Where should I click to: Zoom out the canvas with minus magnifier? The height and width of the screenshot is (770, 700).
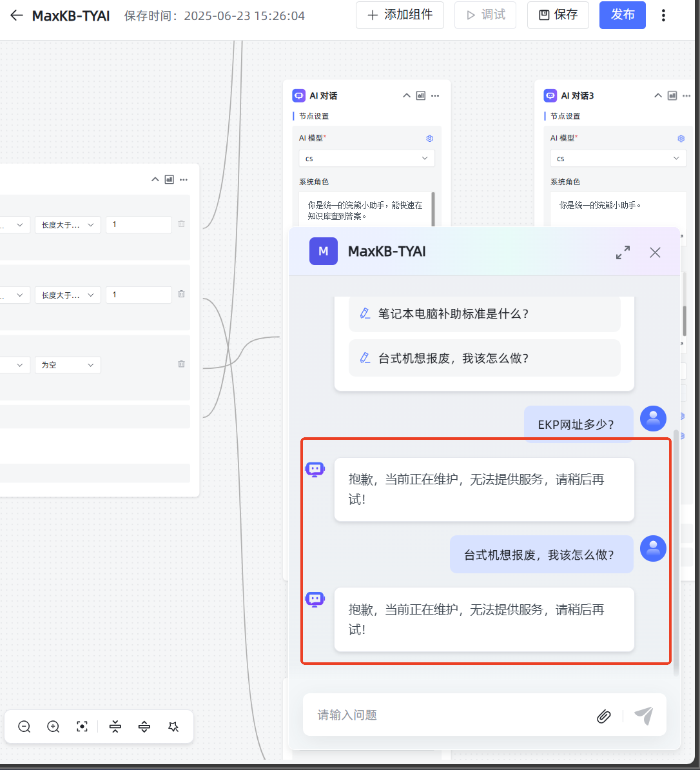pyautogui.click(x=24, y=726)
